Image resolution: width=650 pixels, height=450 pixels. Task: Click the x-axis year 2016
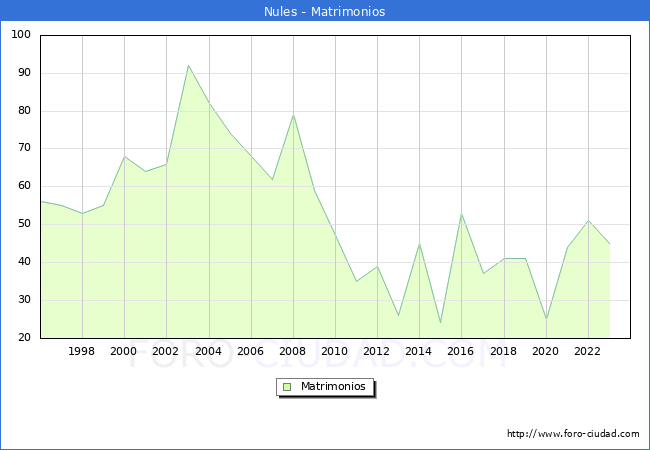tap(461, 351)
